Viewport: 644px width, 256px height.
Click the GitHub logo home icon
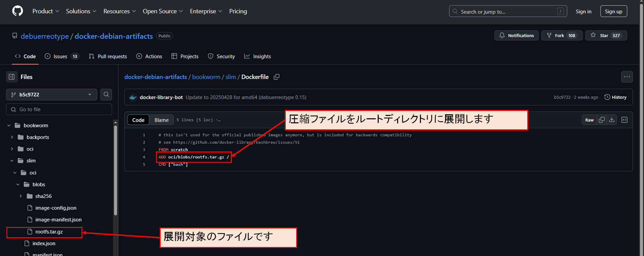click(17, 11)
